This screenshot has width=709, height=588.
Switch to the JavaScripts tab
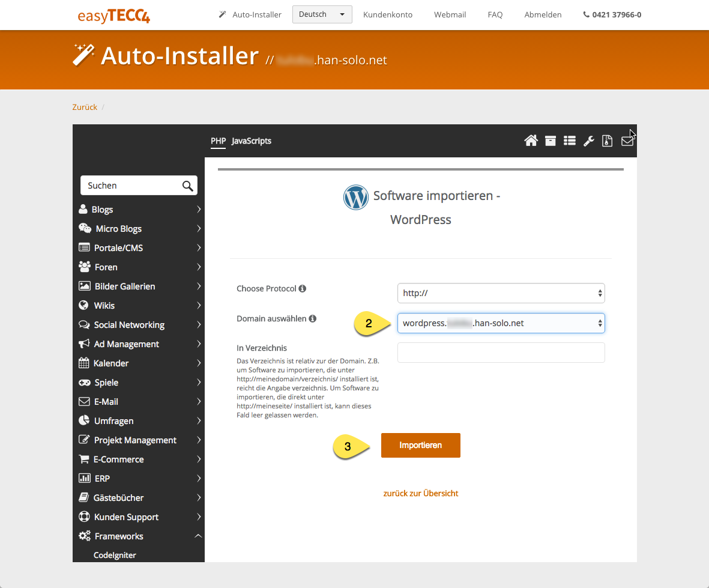point(252,141)
